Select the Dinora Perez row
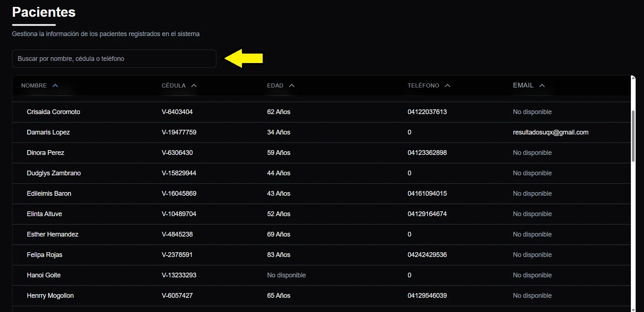 46,153
